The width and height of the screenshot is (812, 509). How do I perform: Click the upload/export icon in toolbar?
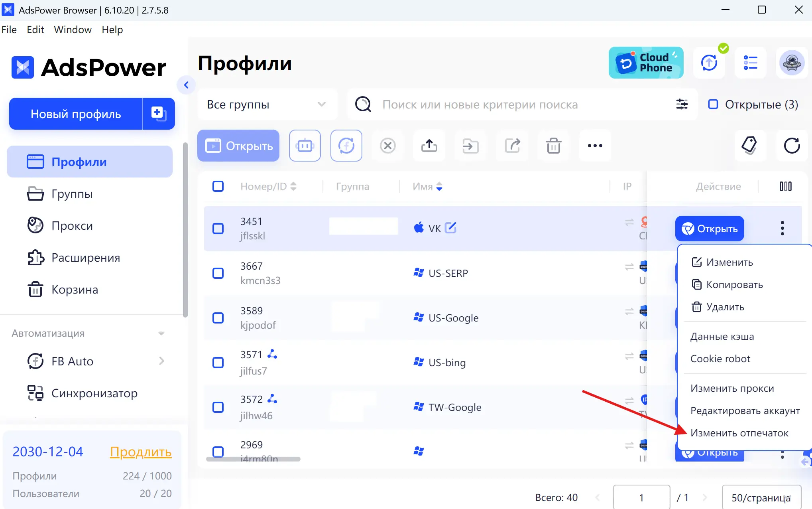point(429,146)
